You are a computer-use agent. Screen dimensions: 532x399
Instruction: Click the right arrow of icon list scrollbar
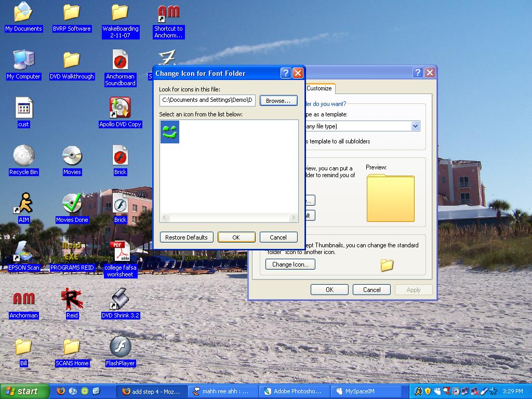click(294, 218)
